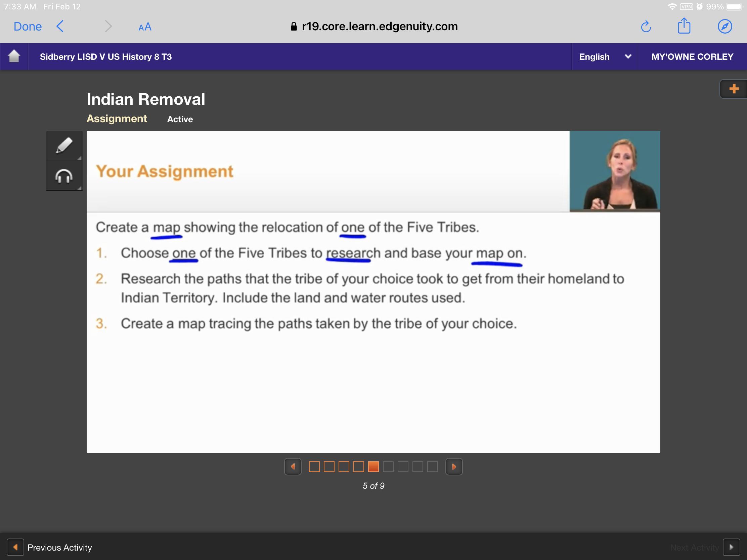This screenshot has height=560, width=747.
Task: Open in Safari compass icon
Action: click(725, 26)
